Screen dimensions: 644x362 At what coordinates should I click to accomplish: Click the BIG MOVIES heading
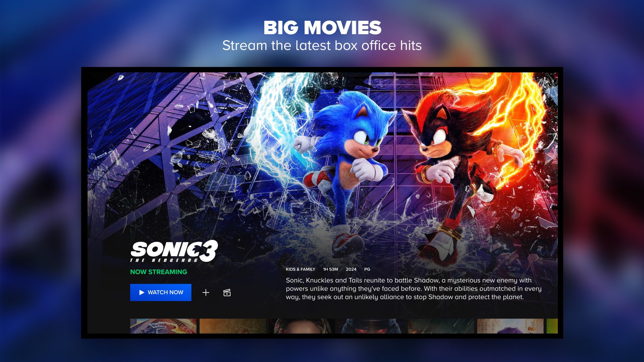click(x=322, y=27)
